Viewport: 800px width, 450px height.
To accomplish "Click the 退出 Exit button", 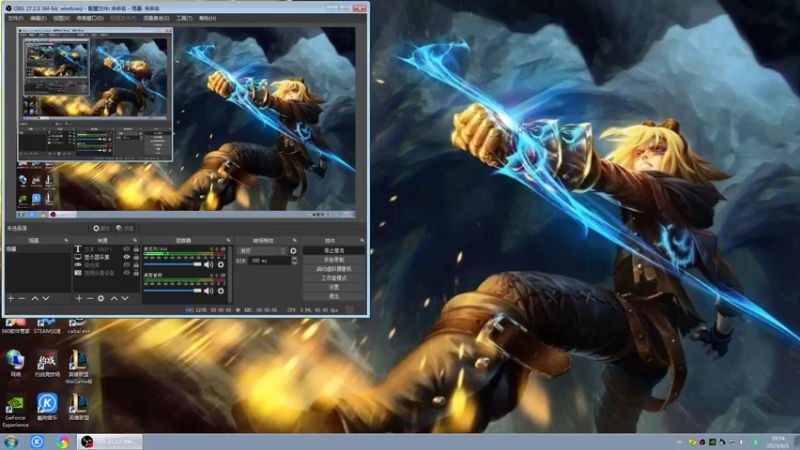I will tap(334, 296).
